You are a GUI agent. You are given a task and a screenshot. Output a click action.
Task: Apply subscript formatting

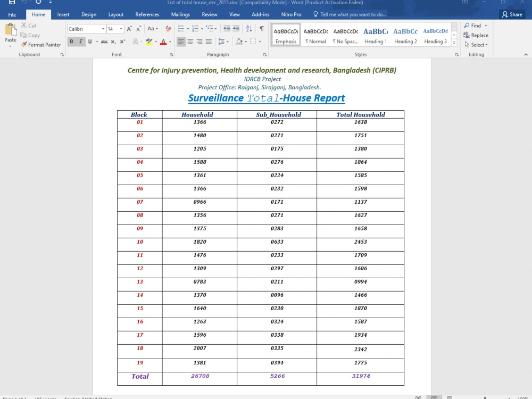[x=113, y=41]
